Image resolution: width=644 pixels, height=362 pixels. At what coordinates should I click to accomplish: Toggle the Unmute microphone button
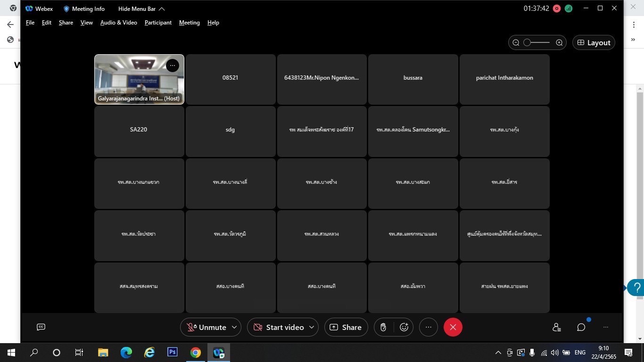(x=206, y=327)
